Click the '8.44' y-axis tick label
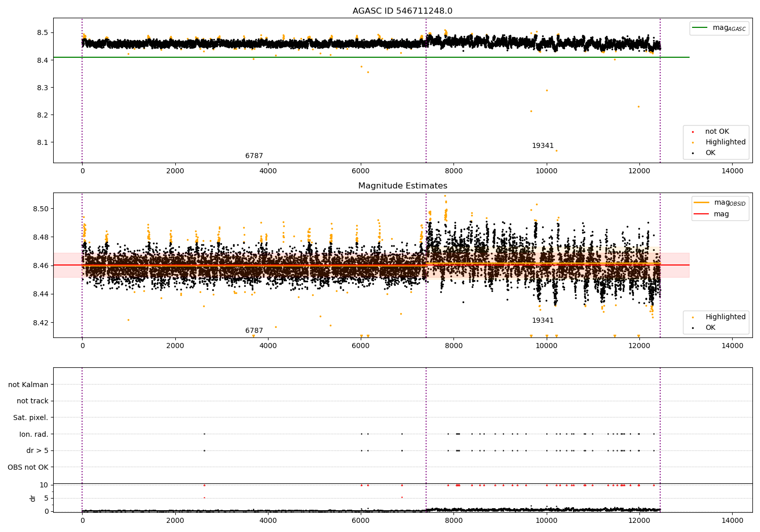Viewport: 760px width, 532px height. point(40,294)
